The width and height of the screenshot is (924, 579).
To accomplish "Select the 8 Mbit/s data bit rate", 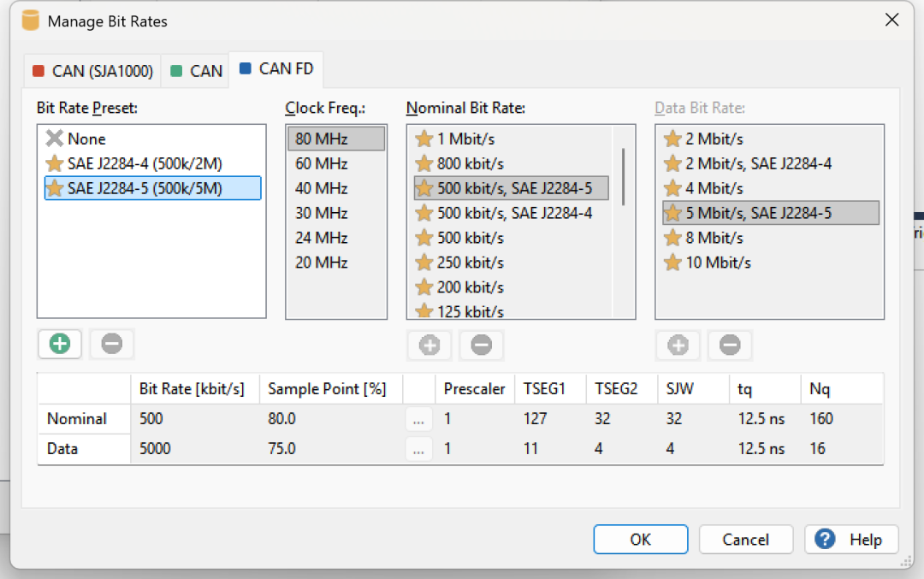I will coord(771,238).
